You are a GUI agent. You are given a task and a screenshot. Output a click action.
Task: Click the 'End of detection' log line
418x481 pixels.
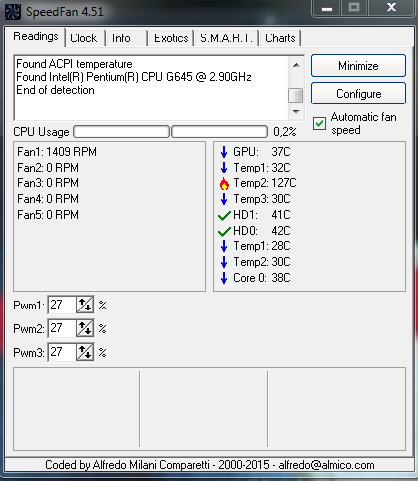[55, 90]
